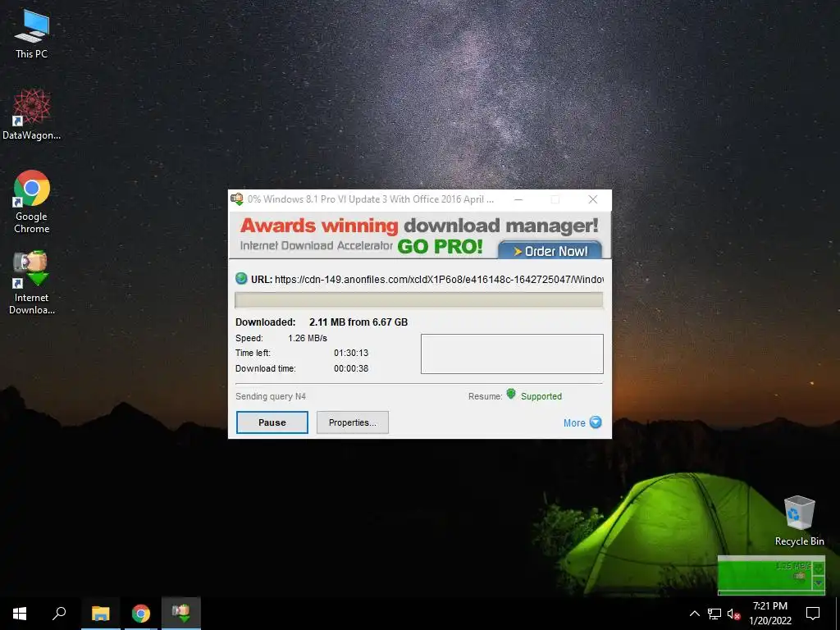Click blue down arrow on speed widget

pos(819,582)
